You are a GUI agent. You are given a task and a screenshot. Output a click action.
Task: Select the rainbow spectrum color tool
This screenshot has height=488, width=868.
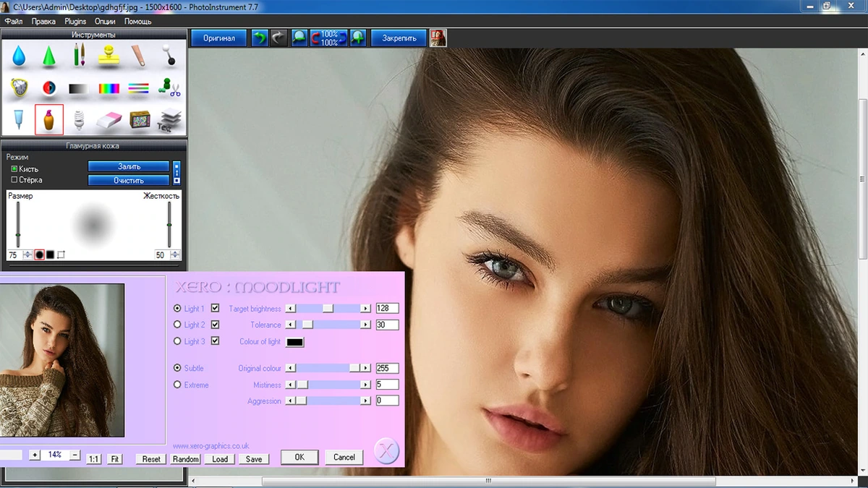pyautogui.click(x=109, y=89)
